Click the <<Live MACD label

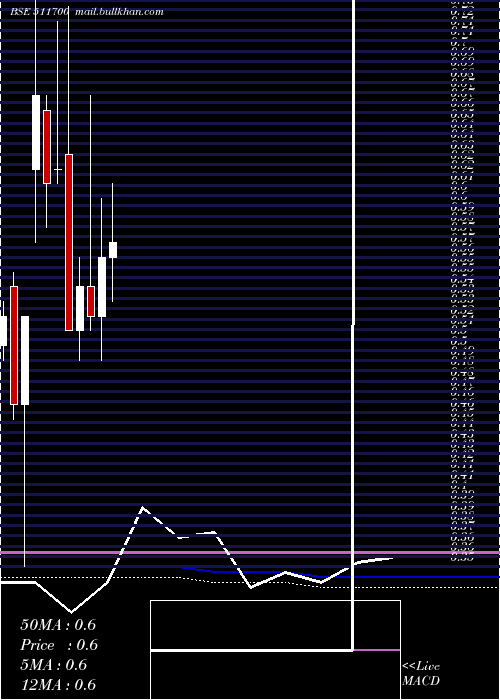click(421, 674)
